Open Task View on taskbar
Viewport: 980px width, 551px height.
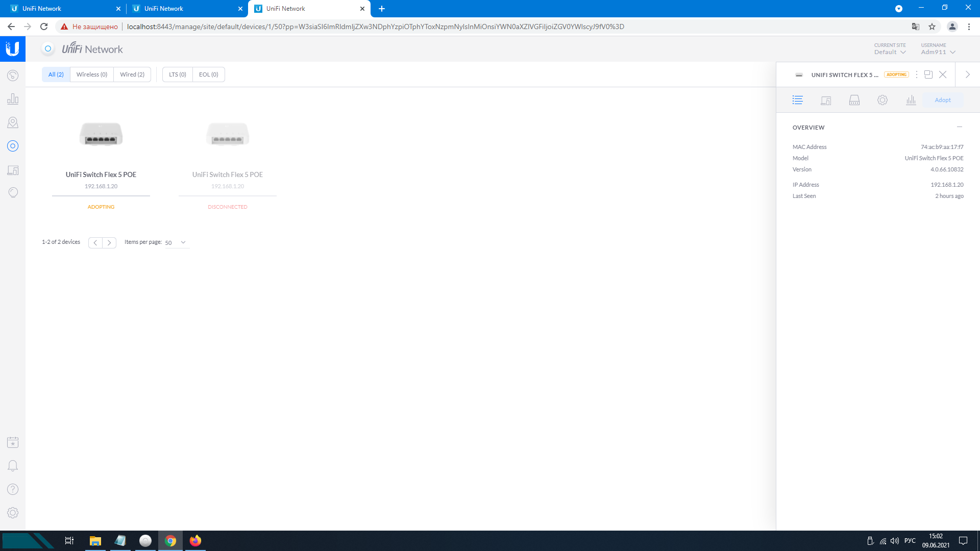[x=69, y=541]
